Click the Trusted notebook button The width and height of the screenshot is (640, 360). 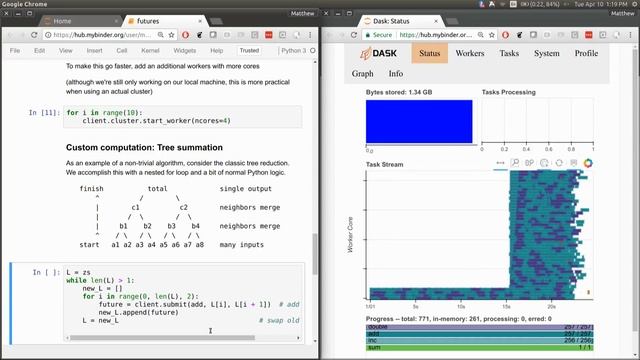tap(249, 51)
